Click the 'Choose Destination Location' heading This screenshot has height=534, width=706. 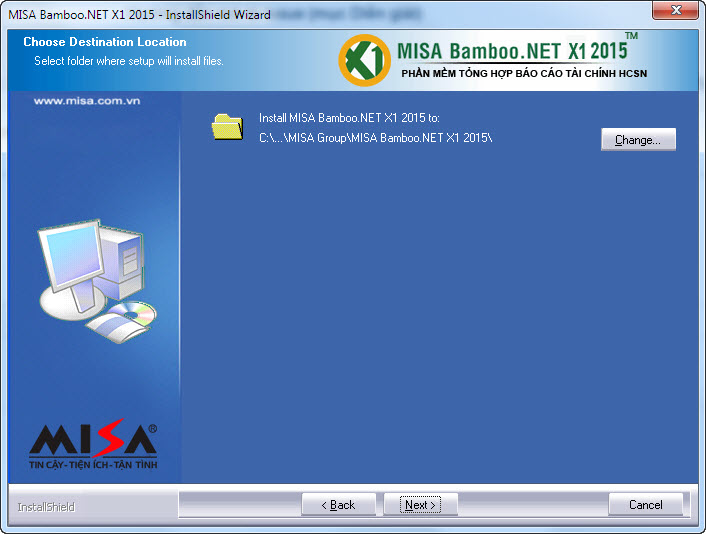pos(105,42)
